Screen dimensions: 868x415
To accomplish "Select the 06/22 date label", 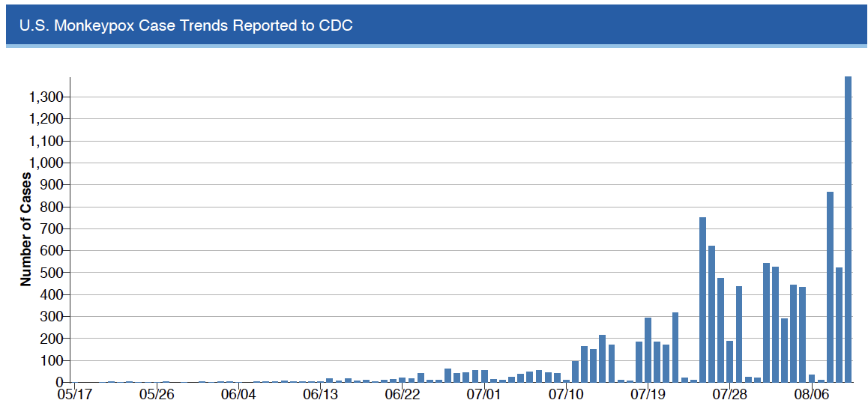I will 403,394.
